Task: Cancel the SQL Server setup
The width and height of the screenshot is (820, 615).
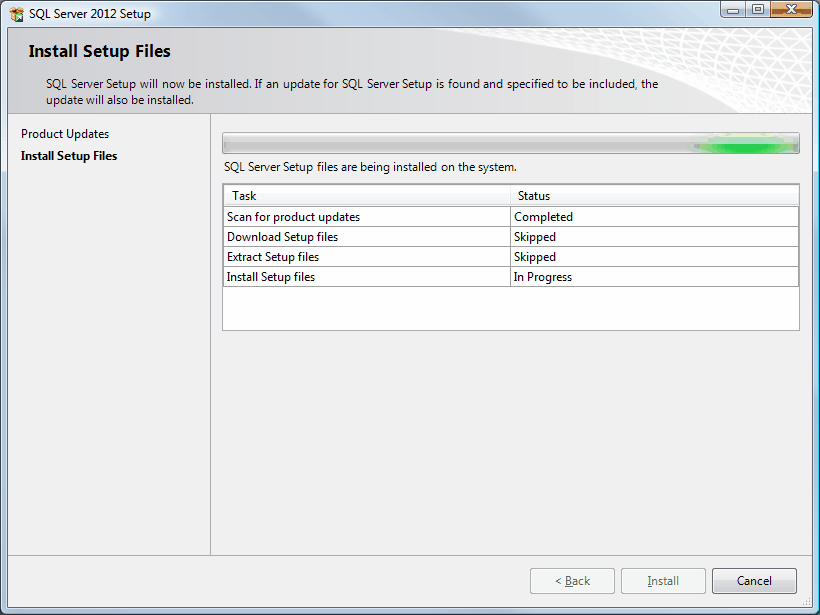Action: [754, 581]
